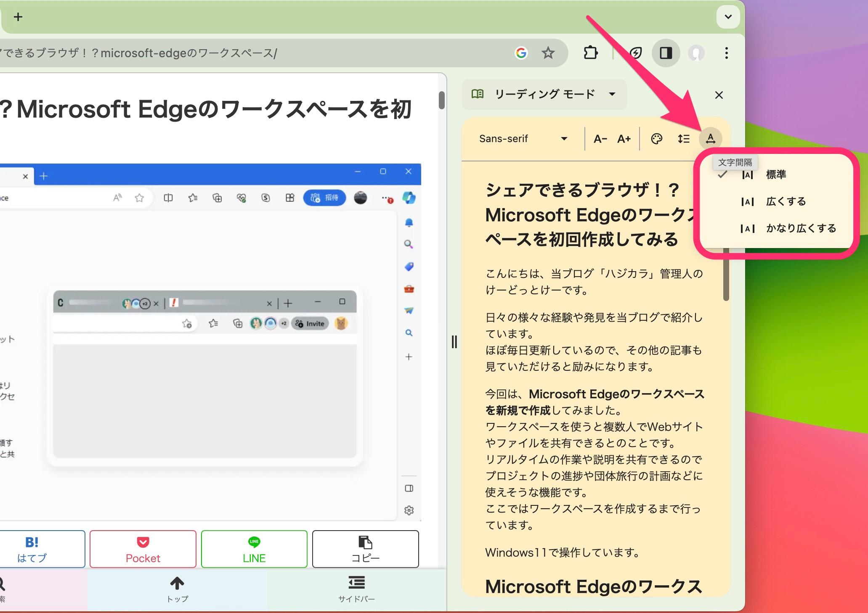This screenshot has width=868, height=613.
Task: Increase font size with A+ button
Action: tap(624, 139)
